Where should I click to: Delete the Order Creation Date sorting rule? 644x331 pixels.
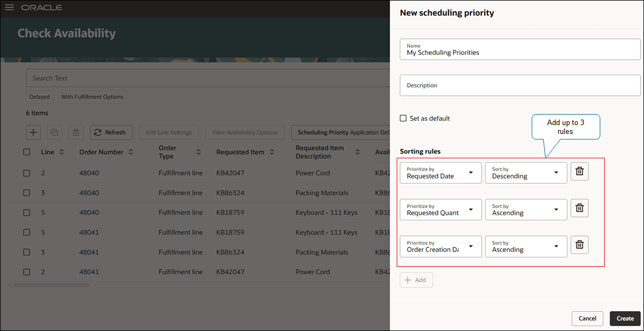[579, 245]
